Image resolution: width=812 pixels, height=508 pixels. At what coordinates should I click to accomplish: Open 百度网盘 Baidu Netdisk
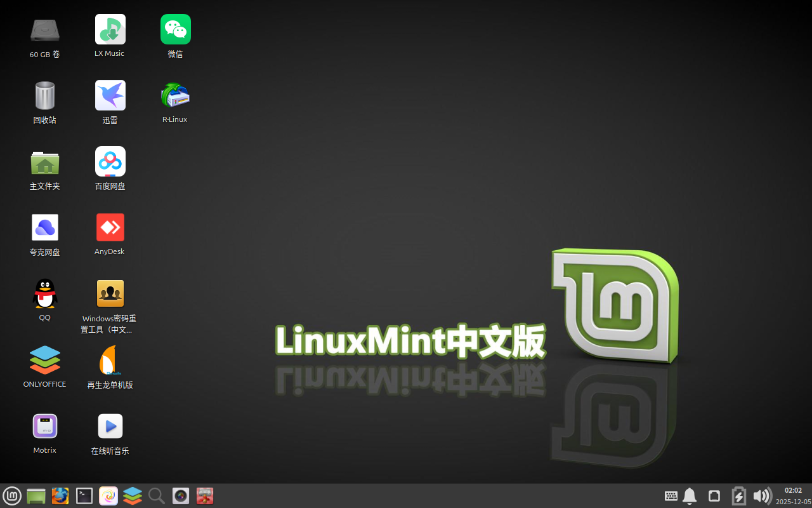click(x=110, y=161)
